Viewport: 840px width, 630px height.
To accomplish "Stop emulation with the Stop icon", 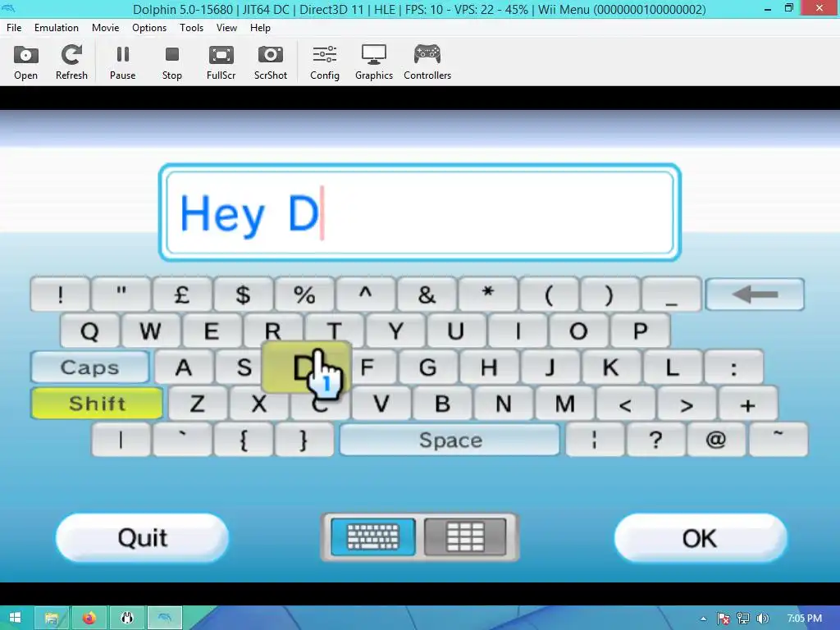I will [x=172, y=62].
